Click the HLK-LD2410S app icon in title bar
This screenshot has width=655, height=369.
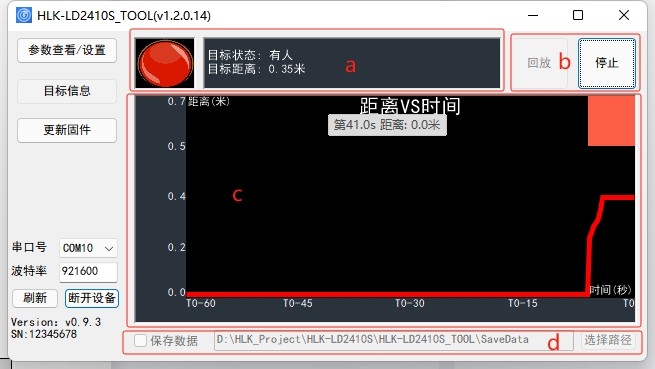coord(23,15)
